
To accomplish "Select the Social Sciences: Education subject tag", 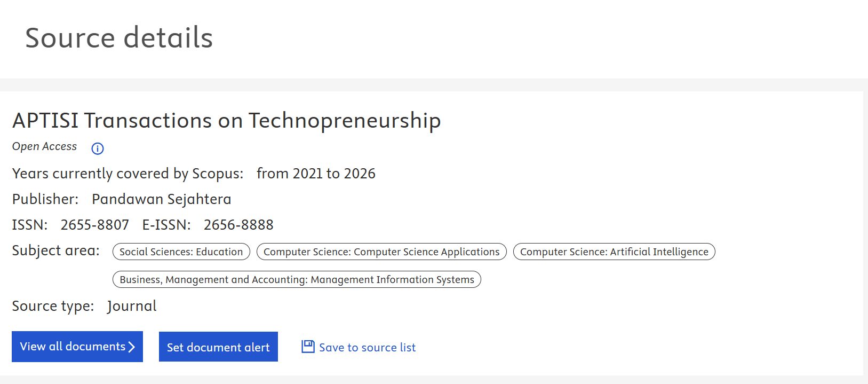I will (x=181, y=252).
